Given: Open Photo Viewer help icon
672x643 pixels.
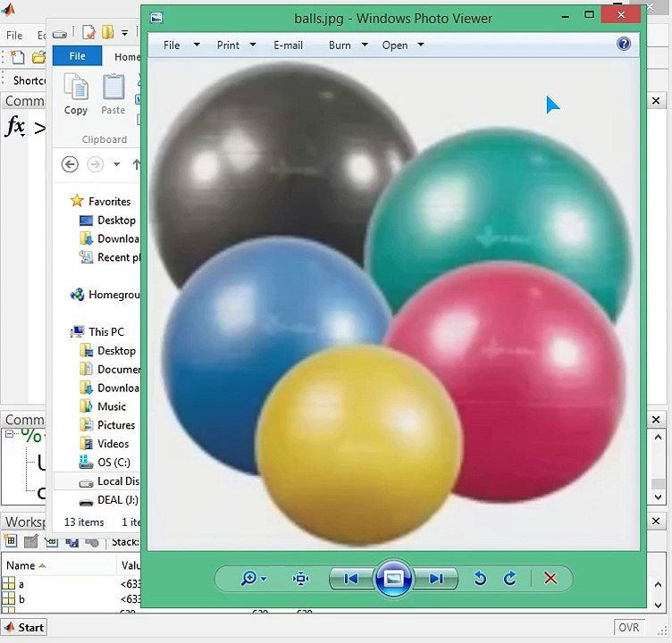Looking at the screenshot, I should click(624, 44).
